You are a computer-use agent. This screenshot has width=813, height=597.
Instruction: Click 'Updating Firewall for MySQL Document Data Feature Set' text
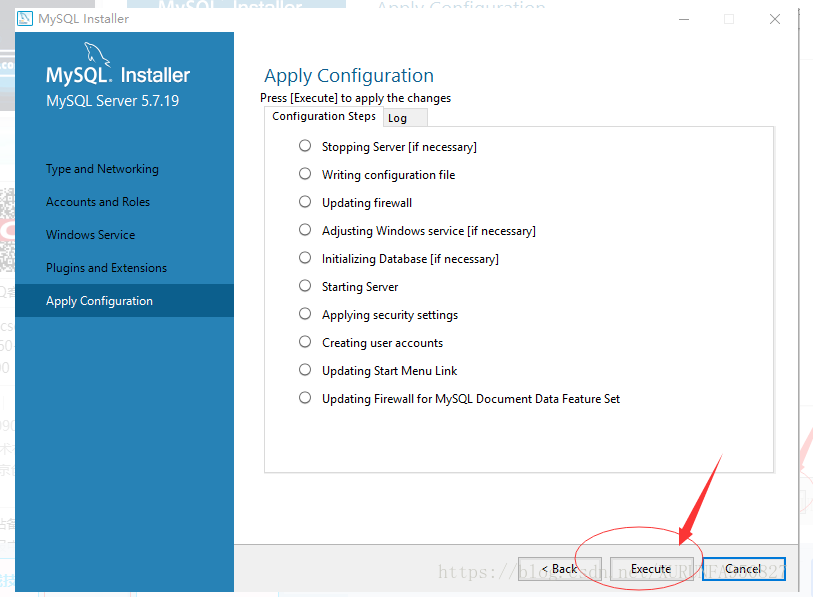tap(471, 399)
